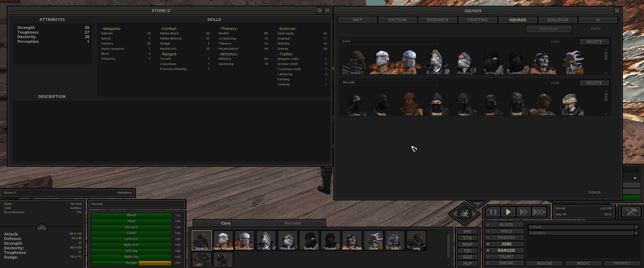This screenshot has width=644, height=268.
Task: Click the Recruits squad list's up arrow
Action: 606,91
